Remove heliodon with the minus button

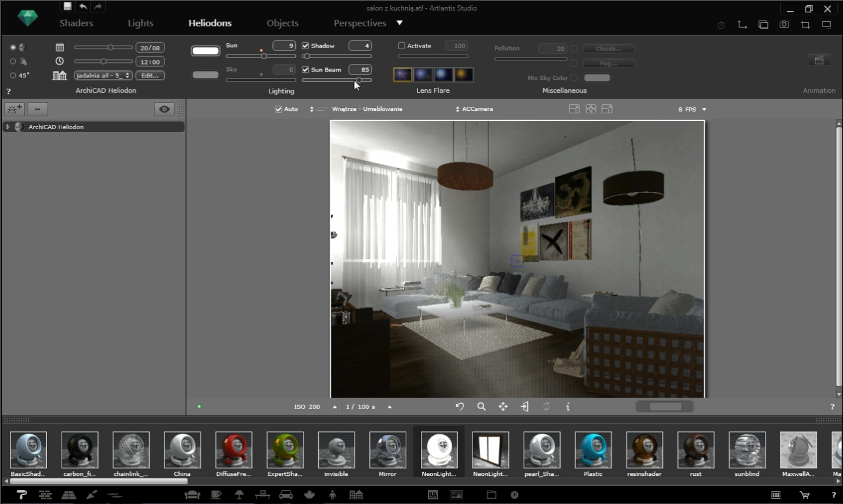click(x=38, y=109)
